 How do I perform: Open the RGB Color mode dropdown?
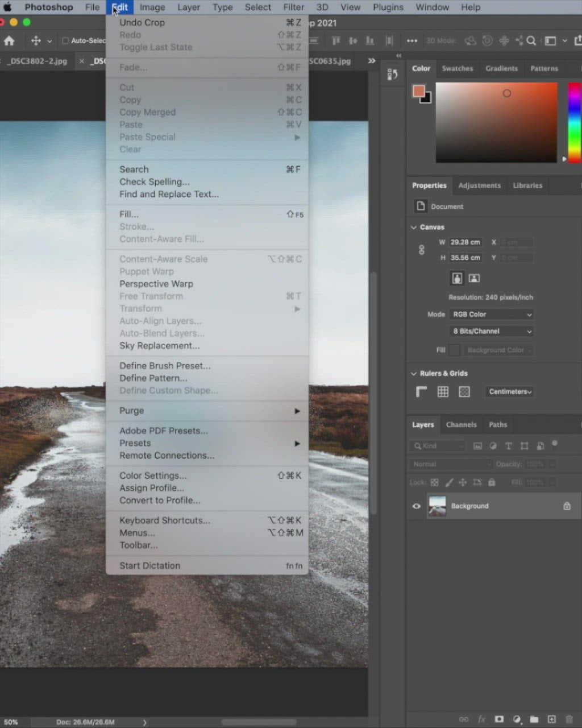click(492, 315)
